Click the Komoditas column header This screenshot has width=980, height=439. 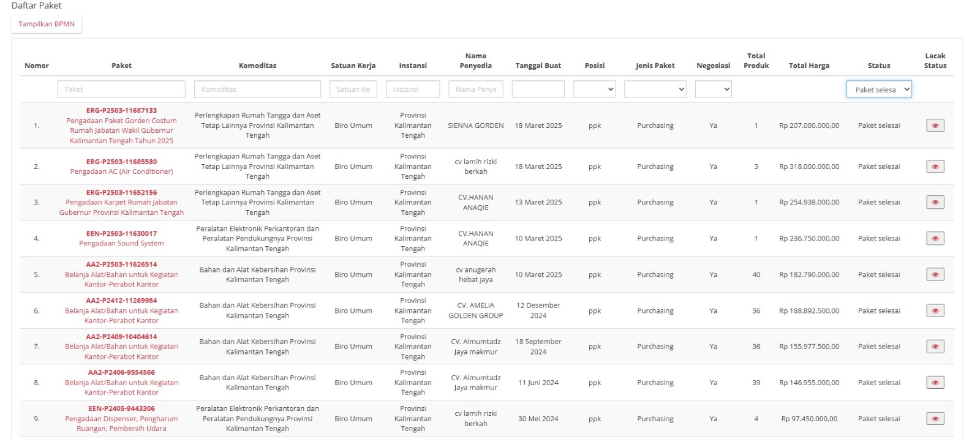[257, 66]
